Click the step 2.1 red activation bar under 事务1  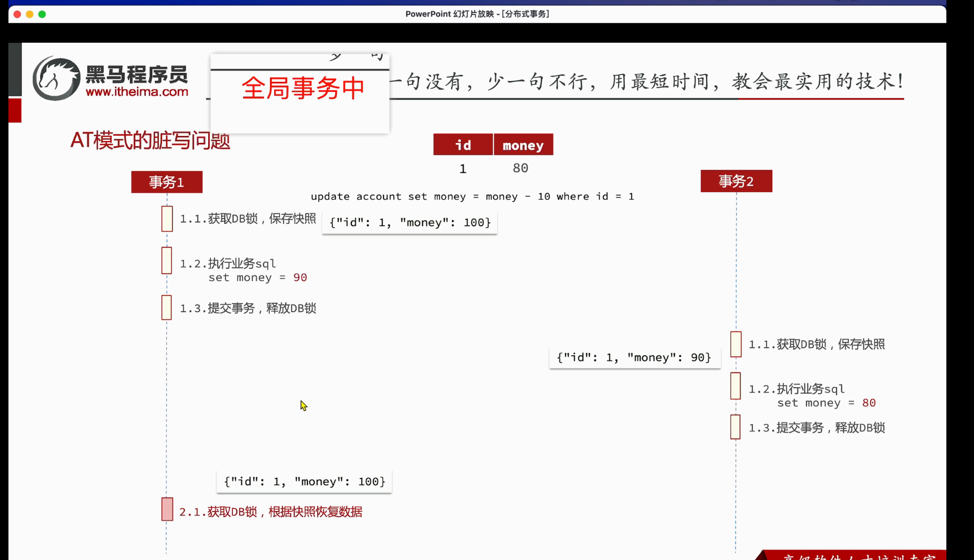click(166, 509)
